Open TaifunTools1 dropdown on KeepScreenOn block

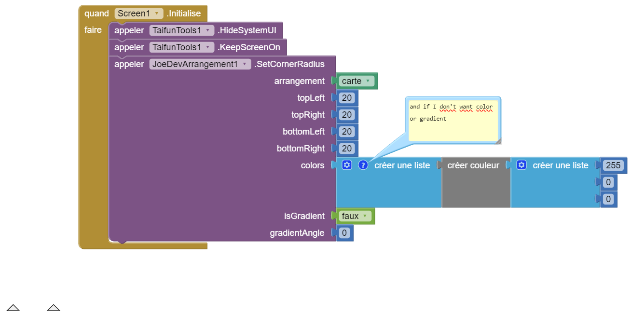click(182, 47)
